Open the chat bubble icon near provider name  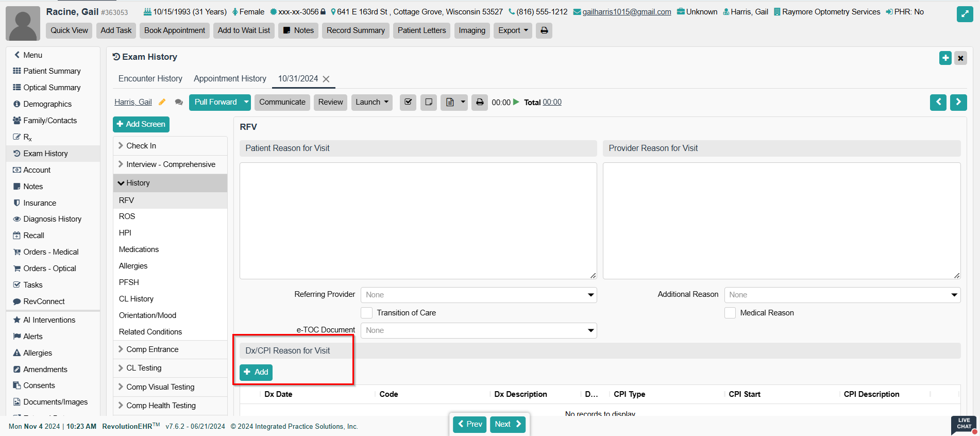pos(179,102)
